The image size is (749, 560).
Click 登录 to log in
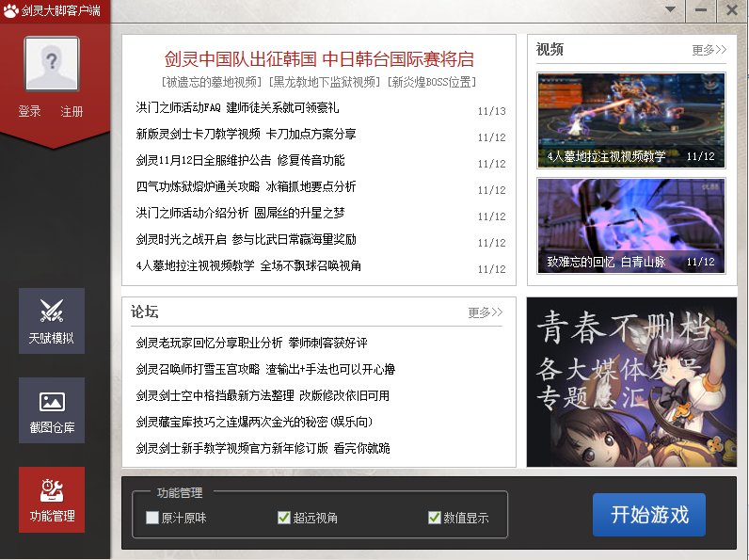(x=29, y=111)
